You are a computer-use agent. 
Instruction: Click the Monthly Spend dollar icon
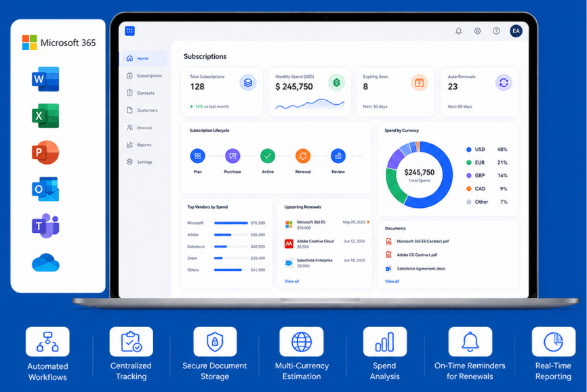[x=336, y=83]
